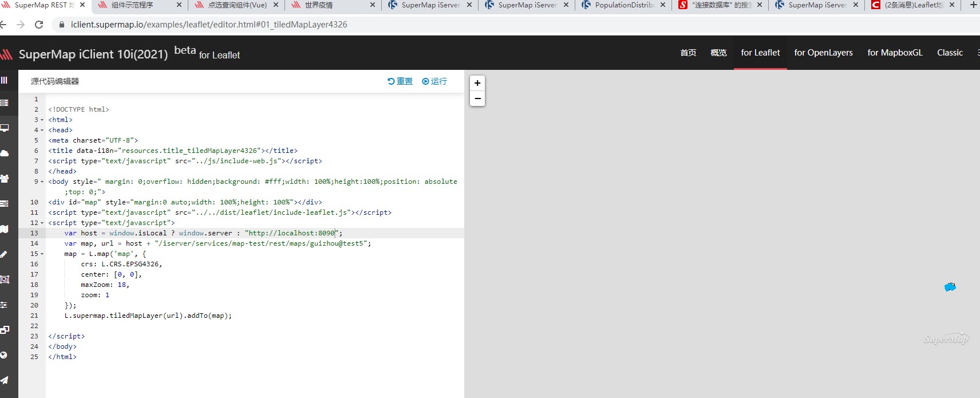Open the sliders settings icon in sidebar
This screenshot has height=398, width=980.
(x=5, y=305)
